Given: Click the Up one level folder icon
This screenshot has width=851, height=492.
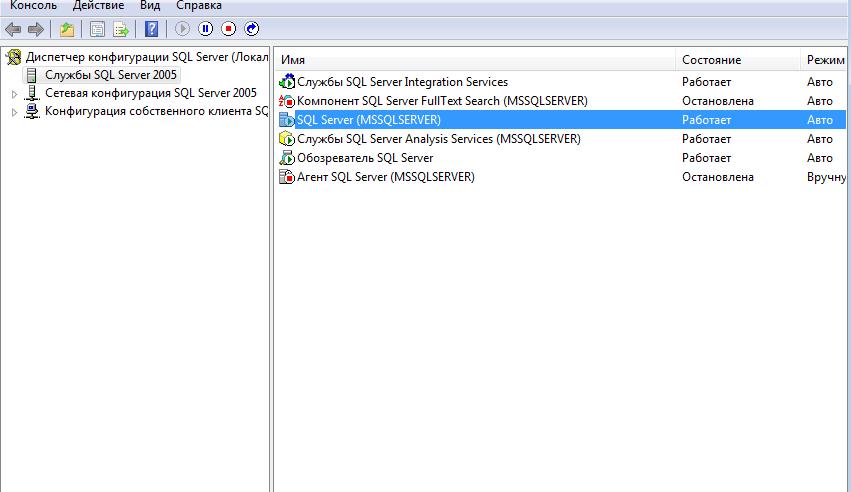Looking at the screenshot, I should 67,29.
